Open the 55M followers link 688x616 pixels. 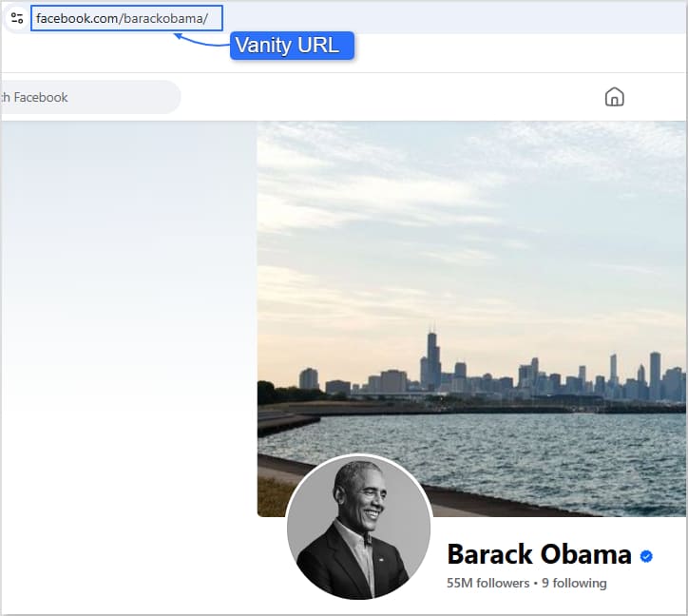point(487,583)
